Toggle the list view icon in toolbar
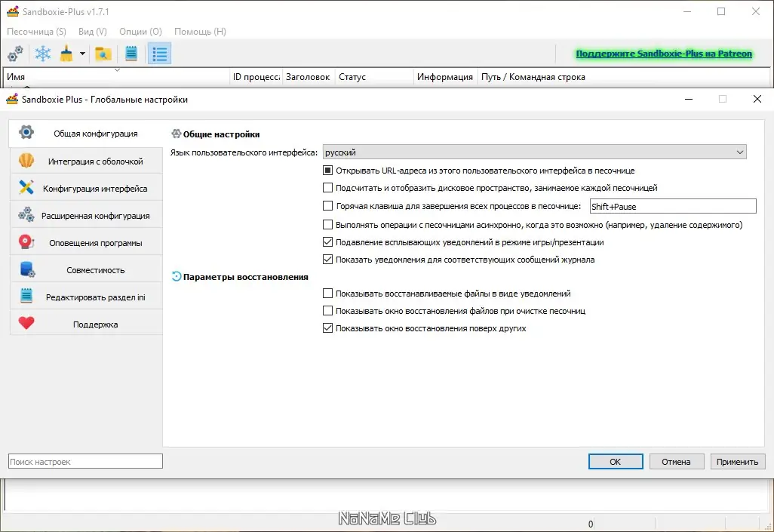The height and width of the screenshot is (532, 774). coord(159,54)
